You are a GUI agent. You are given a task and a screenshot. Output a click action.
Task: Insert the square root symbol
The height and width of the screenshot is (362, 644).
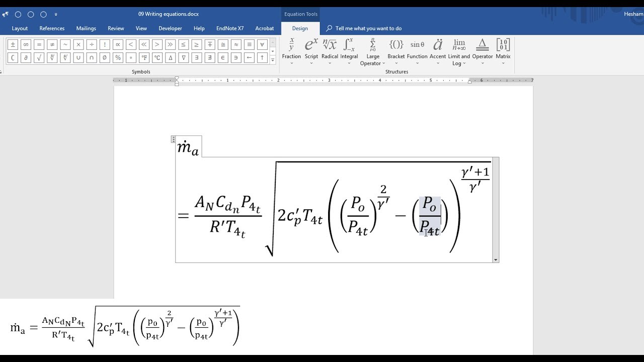(39, 57)
